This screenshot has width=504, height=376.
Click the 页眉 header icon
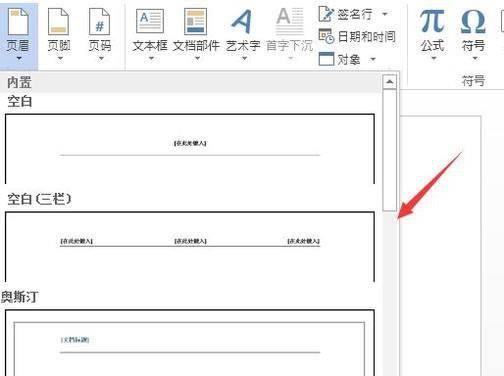click(18, 22)
